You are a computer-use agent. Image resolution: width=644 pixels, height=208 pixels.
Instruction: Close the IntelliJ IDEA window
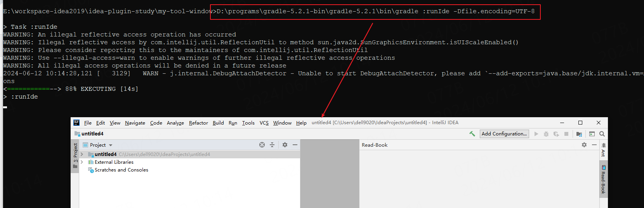pyautogui.click(x=599, y=123)
